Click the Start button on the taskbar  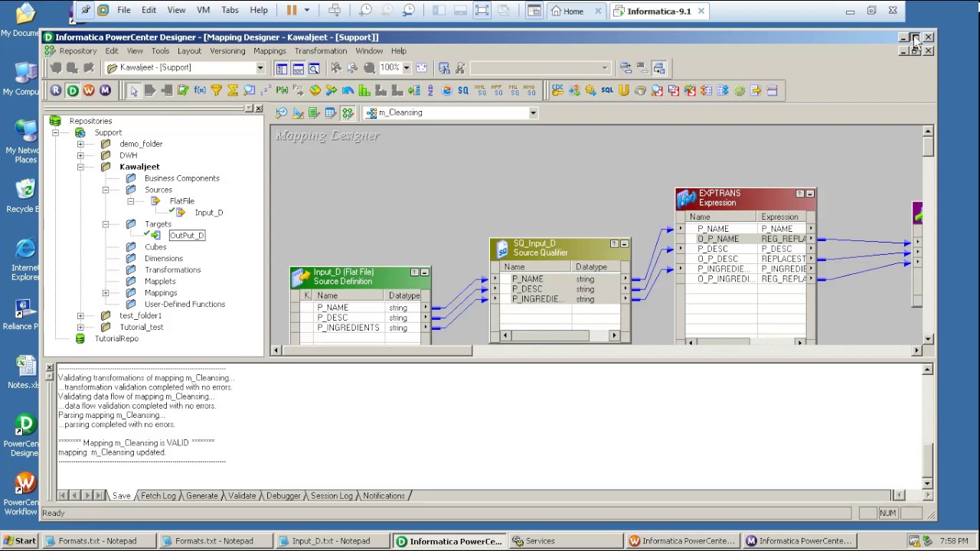[19, 541]
